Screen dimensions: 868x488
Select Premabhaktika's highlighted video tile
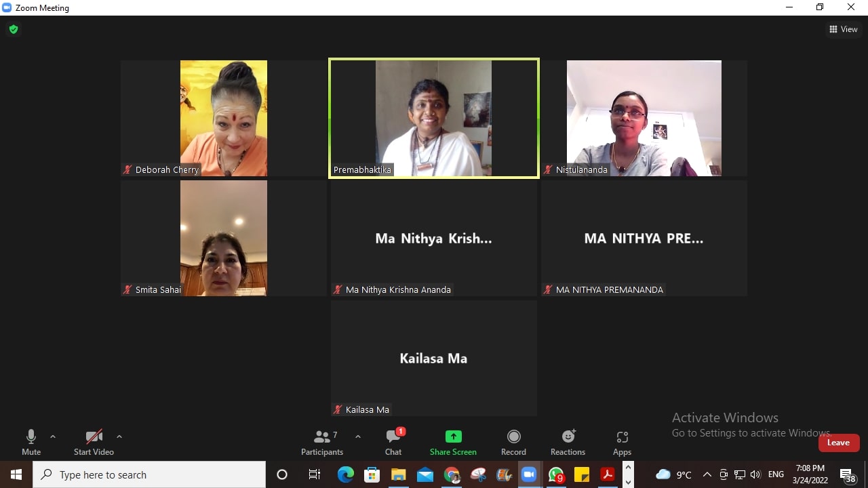(x=434, y=119)
